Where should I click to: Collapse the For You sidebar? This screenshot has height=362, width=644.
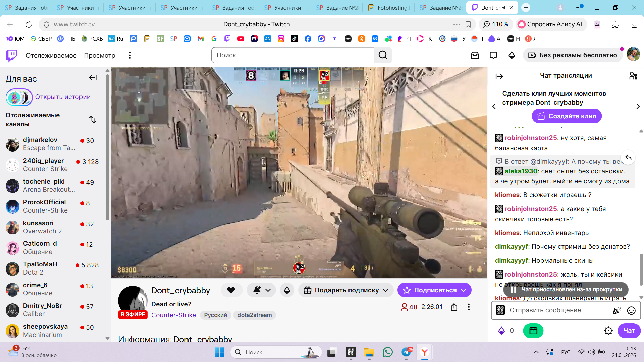click(93, 78)
